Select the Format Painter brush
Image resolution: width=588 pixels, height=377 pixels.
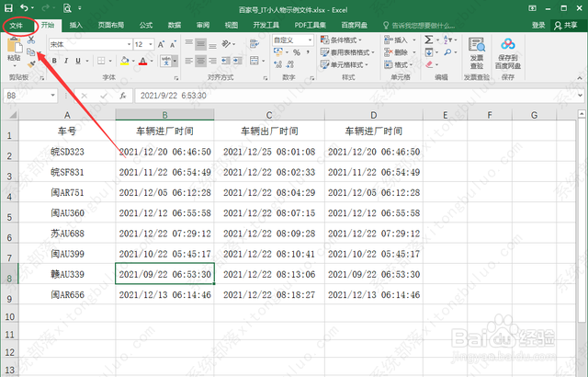(x=31, y=64)
